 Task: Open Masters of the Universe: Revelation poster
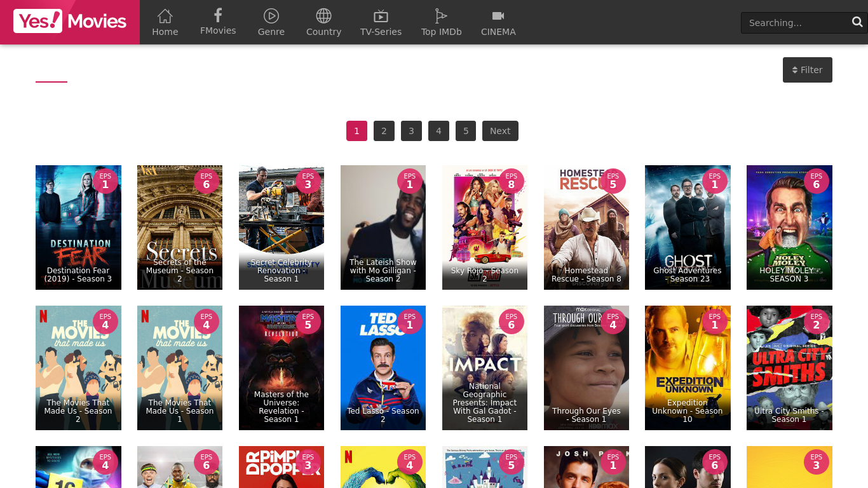tap(281, 368)
